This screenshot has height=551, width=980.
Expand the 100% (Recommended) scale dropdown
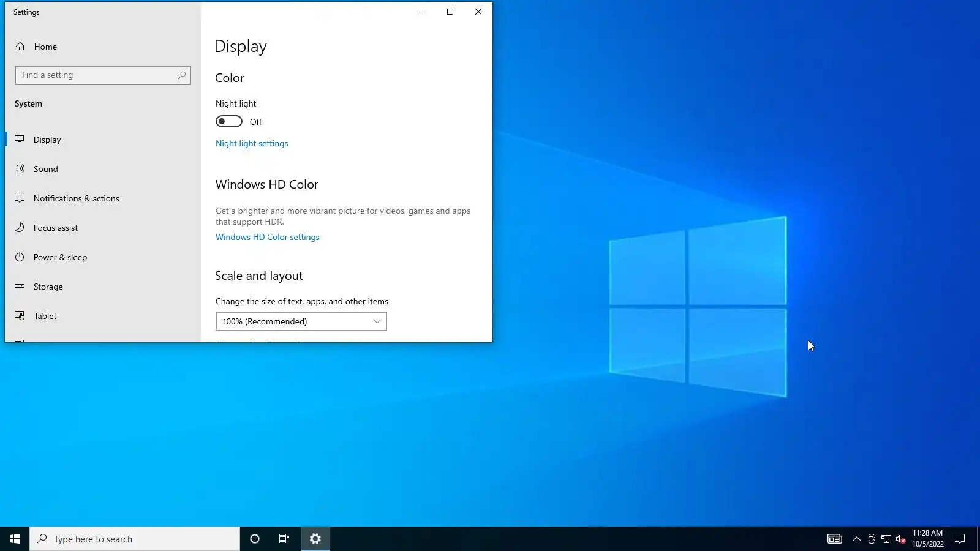[301, 321]
